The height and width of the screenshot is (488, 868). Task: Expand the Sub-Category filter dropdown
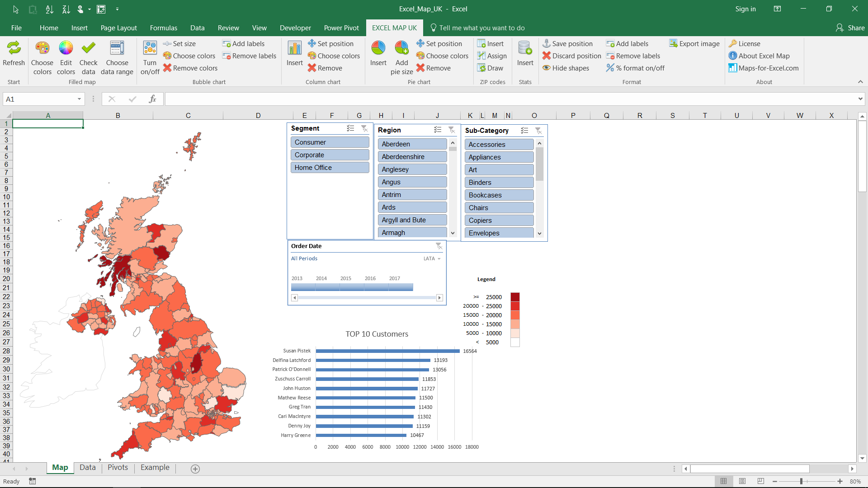(539, 233)
